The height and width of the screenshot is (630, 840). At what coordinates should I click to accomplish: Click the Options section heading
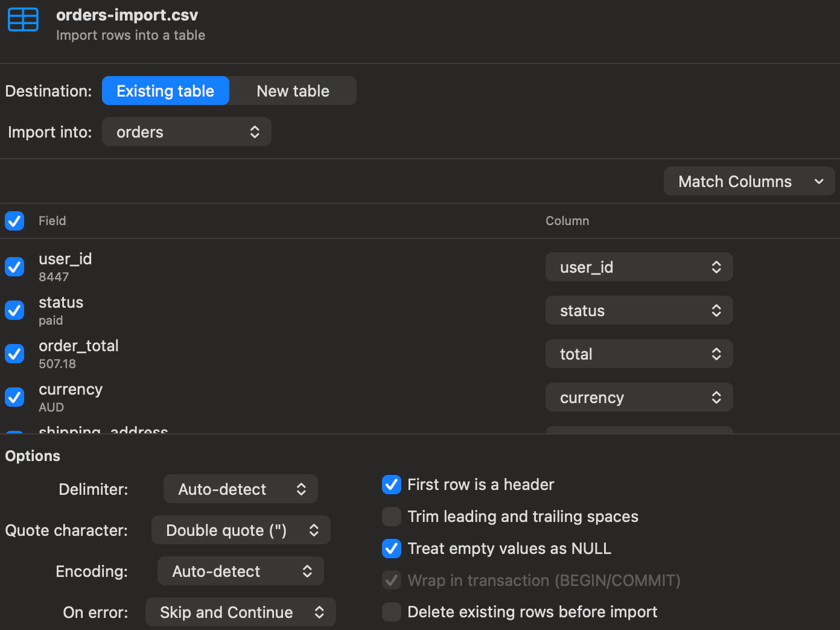33,456
